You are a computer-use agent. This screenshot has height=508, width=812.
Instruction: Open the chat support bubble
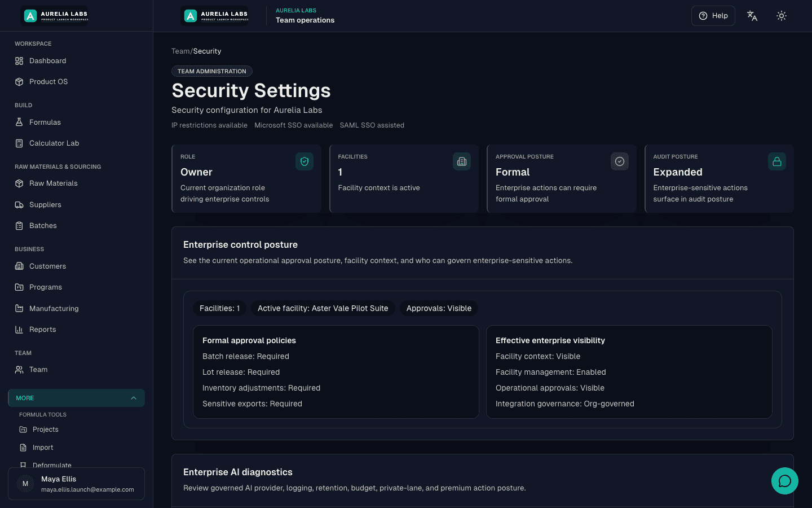coord(785,481)
